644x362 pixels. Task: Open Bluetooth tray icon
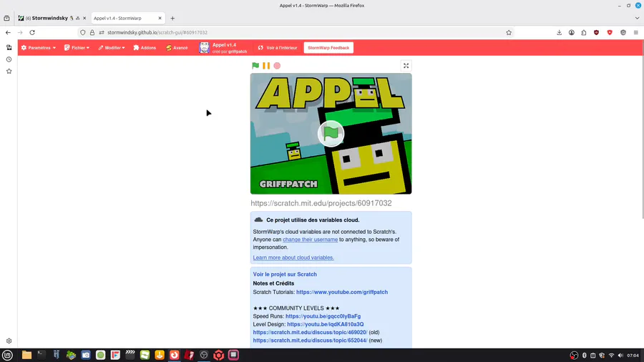click(584, 356)
